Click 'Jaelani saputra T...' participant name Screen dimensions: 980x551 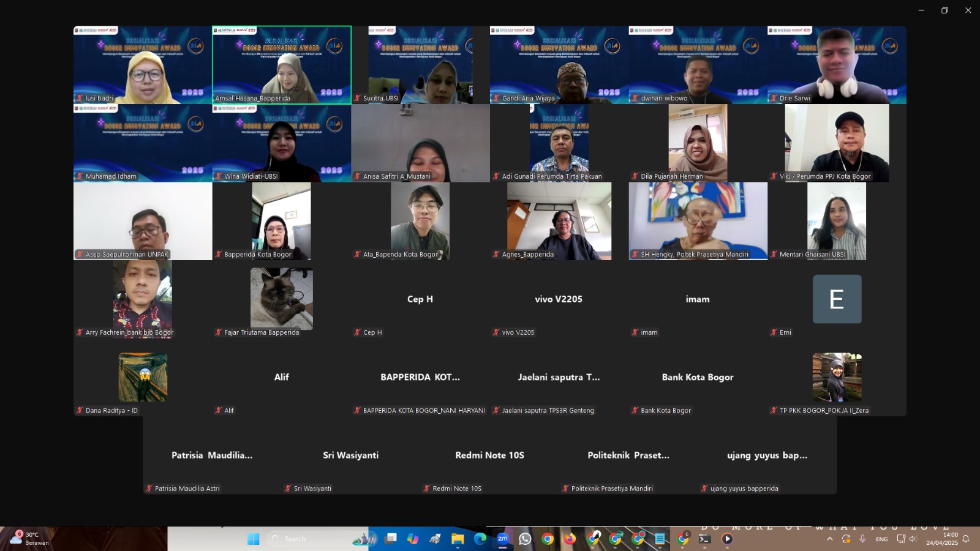pos(559,377)
